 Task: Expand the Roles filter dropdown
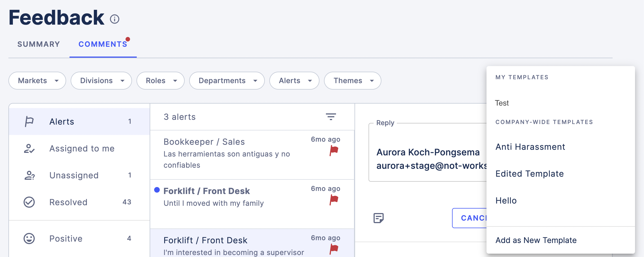(161, 81)
